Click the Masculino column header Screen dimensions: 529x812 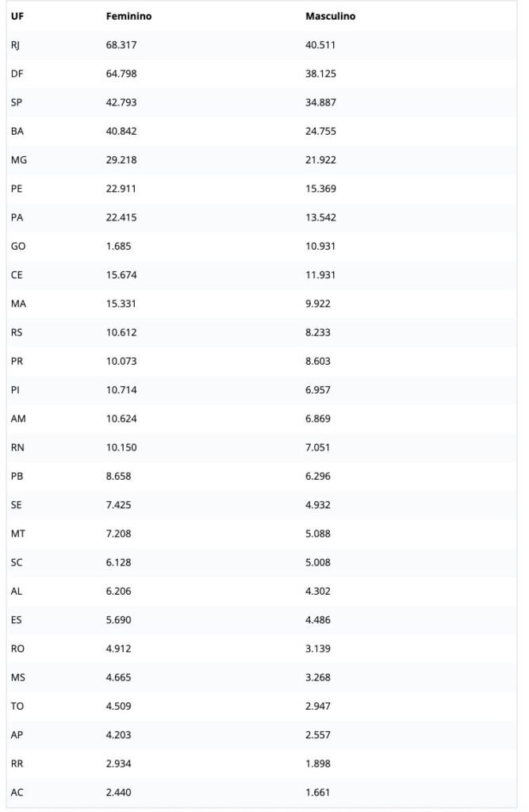click(330, 17)
